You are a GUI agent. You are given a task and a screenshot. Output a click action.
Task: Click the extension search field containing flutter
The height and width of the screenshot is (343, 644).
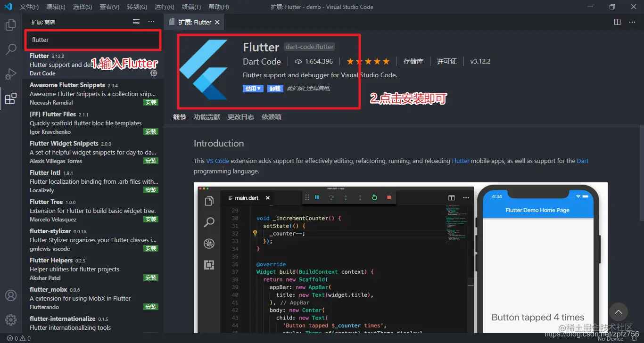(93, 40)
